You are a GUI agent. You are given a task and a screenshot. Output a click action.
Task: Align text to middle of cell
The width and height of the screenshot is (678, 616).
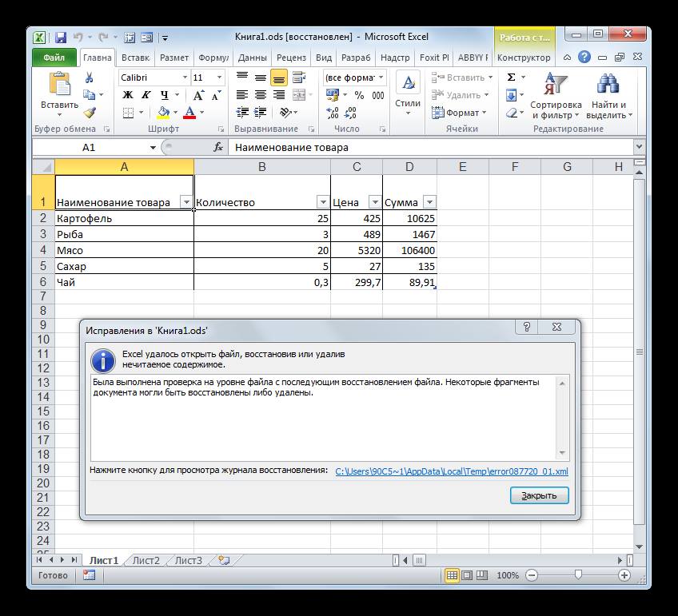click(261, 77)
